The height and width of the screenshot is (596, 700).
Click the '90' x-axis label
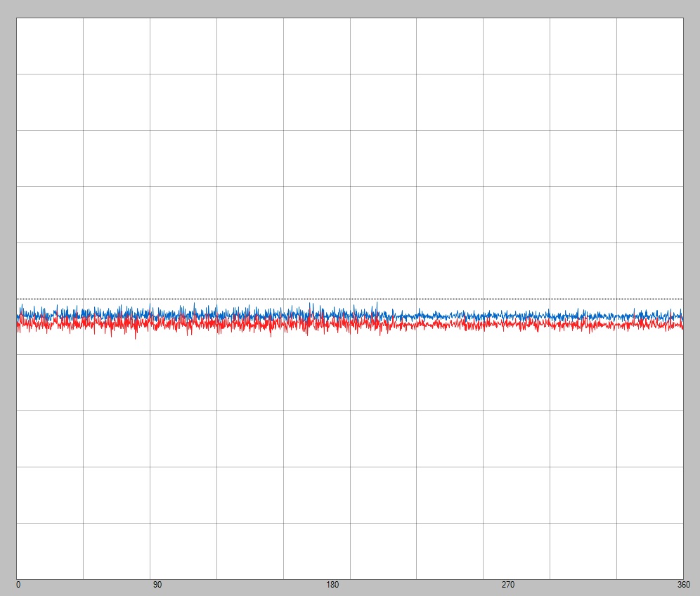click(x=157, y=584)
